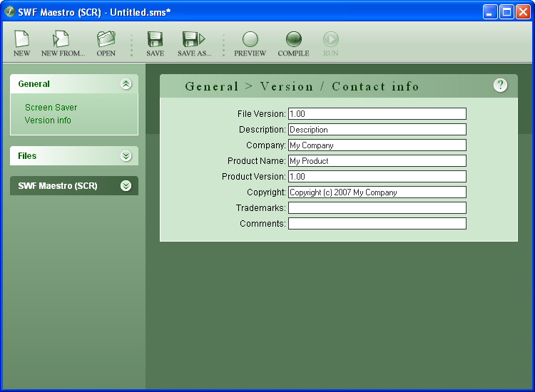Screen dimensions: 535x392
Task: Select the Product Name field
Action: pyautogui.click(x=377, y=161)
